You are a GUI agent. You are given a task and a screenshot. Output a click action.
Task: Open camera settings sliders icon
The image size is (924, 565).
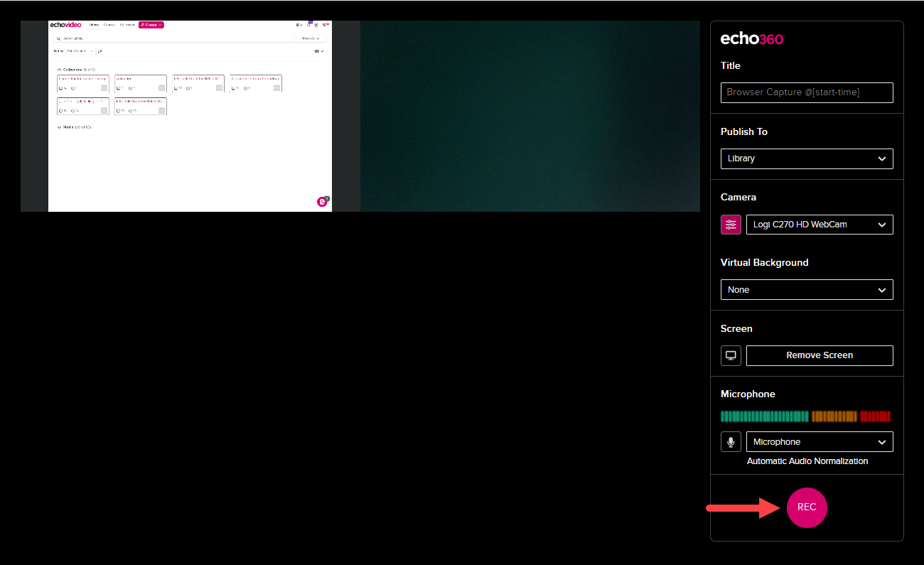[731, 225]
